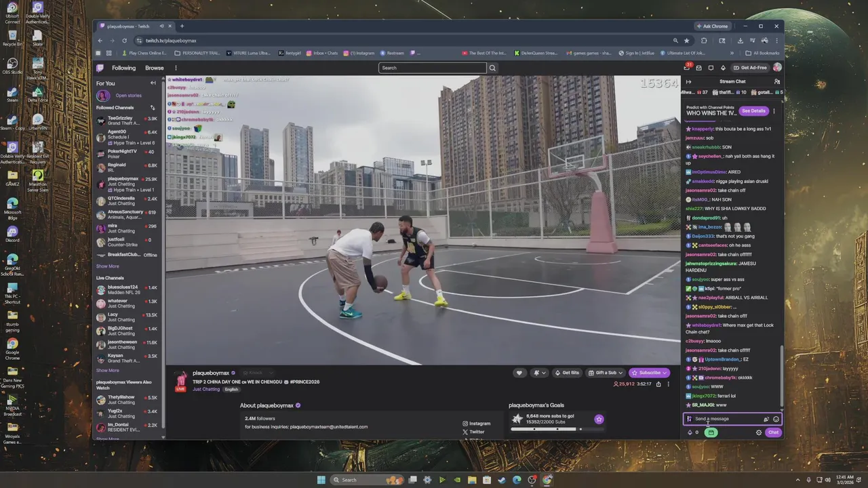The image size is (868, 488).
Task: Expand Show More under Live Channels
Action: coord(107,371)
